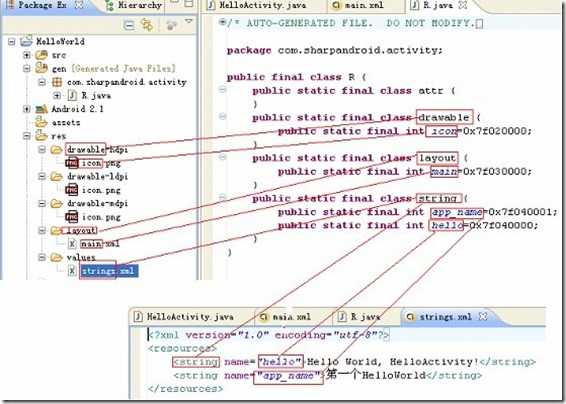Collapse the gen folder node

click(x=27, y=69)
